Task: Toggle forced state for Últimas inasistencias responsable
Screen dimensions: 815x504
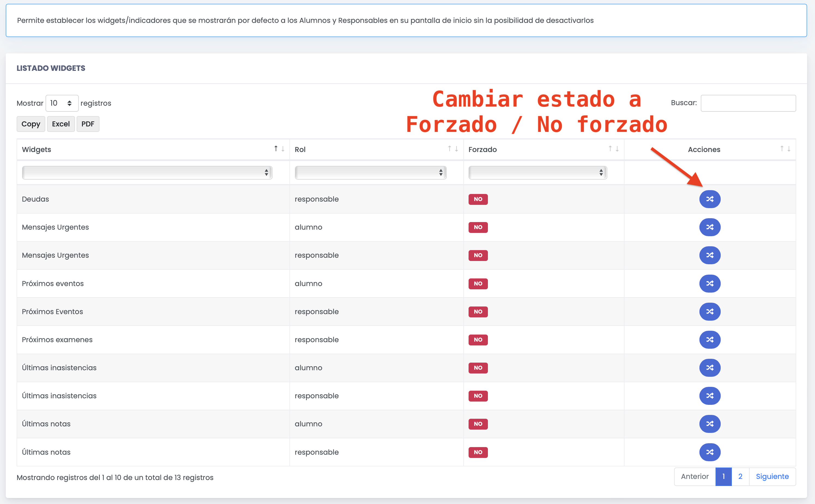Action: click(x=710, y=396)
